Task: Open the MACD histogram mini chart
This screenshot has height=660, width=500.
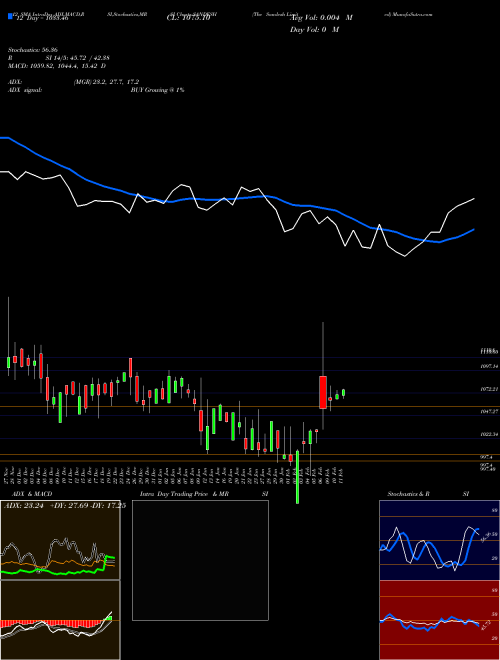Action: [60, 620]
